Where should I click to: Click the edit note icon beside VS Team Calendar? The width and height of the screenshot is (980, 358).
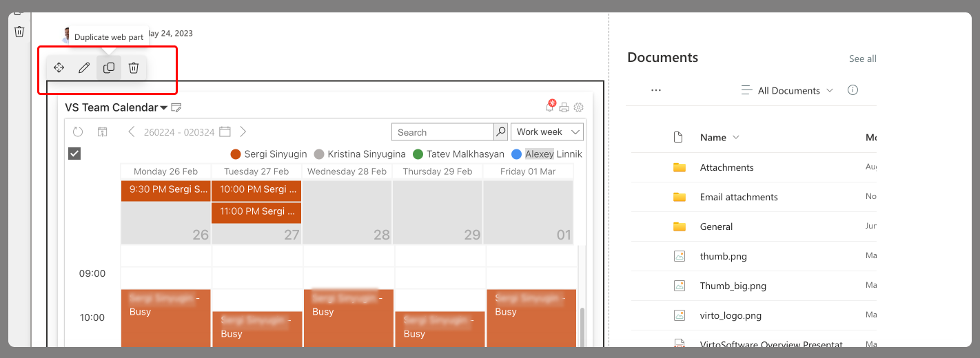tap(176, 107)
